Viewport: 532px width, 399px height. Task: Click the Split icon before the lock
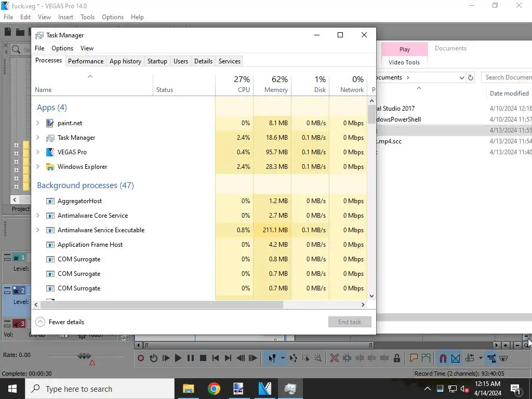pyautogui.click(x=384, y=358)
